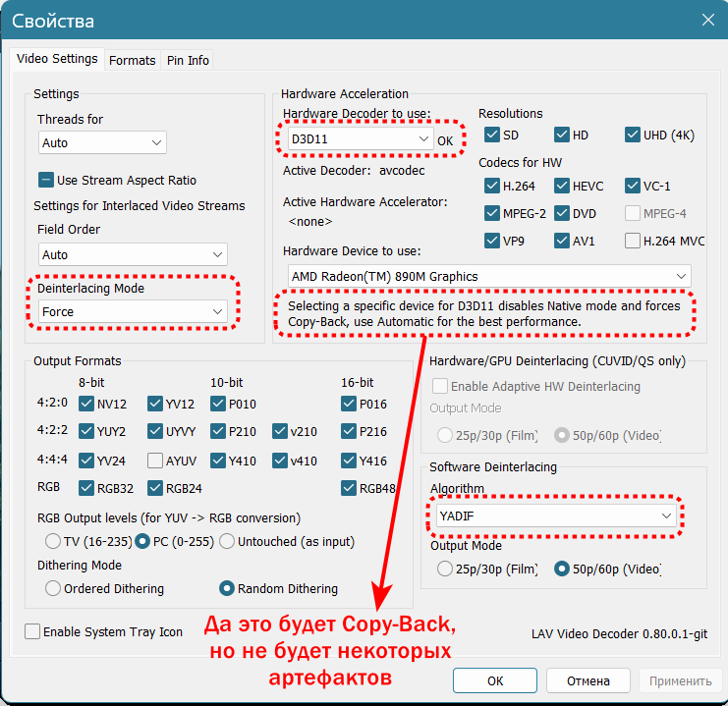Enable the H.264 MVC codec checkbox
This screenshot has height=706, width=728.
[x=632, y=241]
